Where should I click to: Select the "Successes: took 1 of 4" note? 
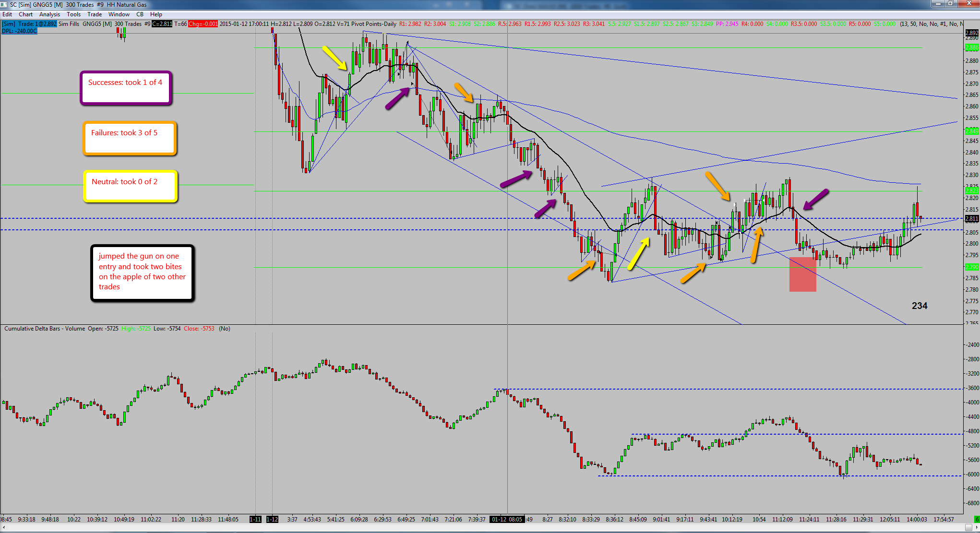point(126,88)
